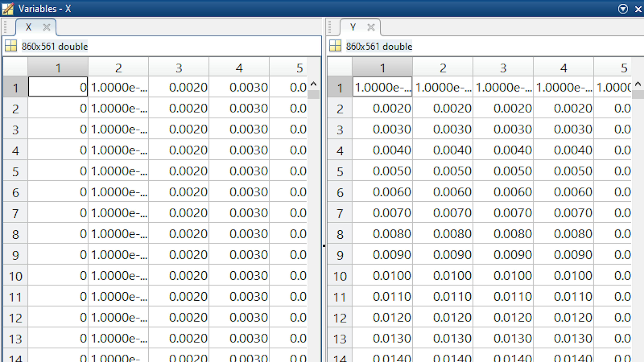
Task: Select row 13 header in X table
Action: coord(15,338)
